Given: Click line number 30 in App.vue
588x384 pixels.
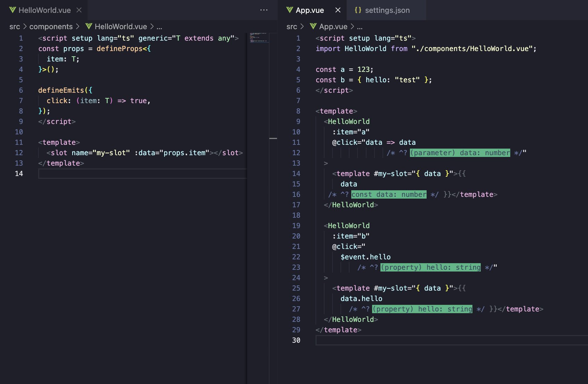Looking at the screenshot, I should (296, 340).
